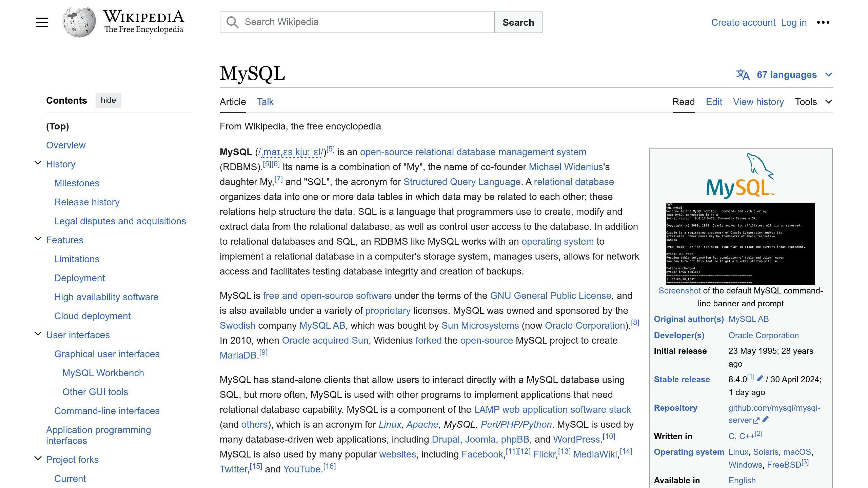Go to Application programming interfaces section

(98, 435)
